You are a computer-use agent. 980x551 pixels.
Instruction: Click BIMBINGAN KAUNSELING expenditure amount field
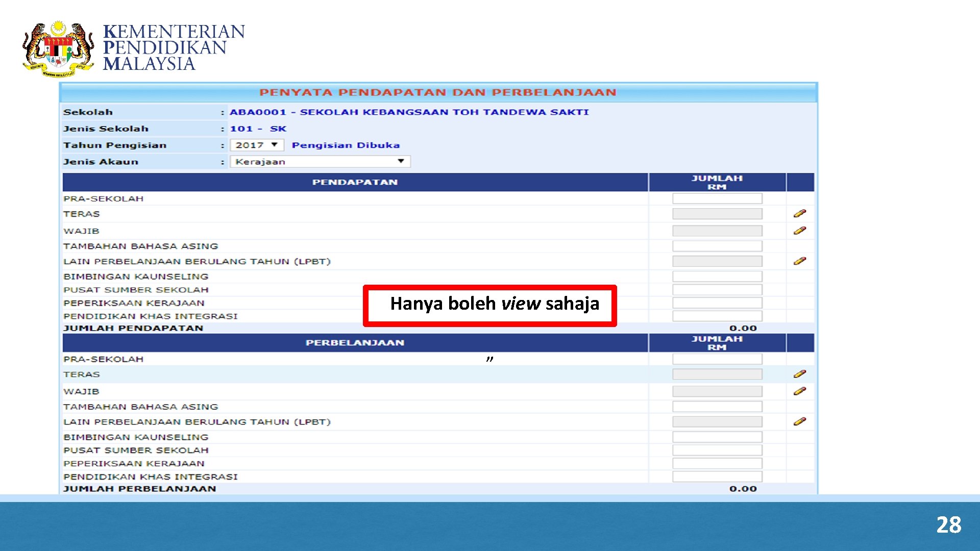(x=717, y=437)
